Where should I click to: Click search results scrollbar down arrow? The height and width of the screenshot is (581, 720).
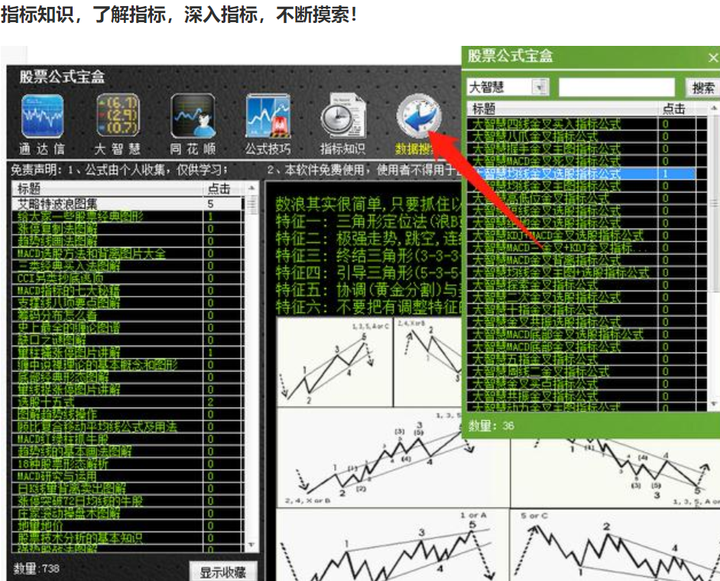[714, 404]
